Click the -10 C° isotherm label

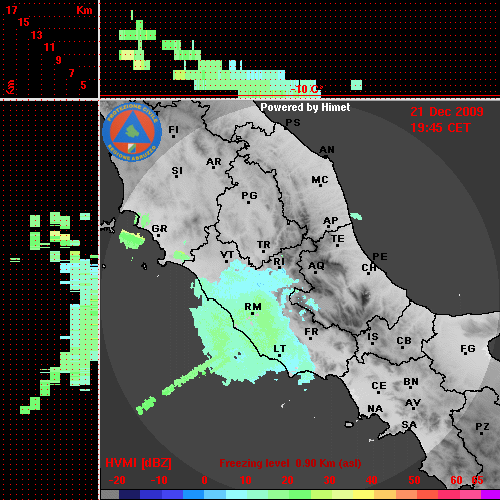click(306, 89)
